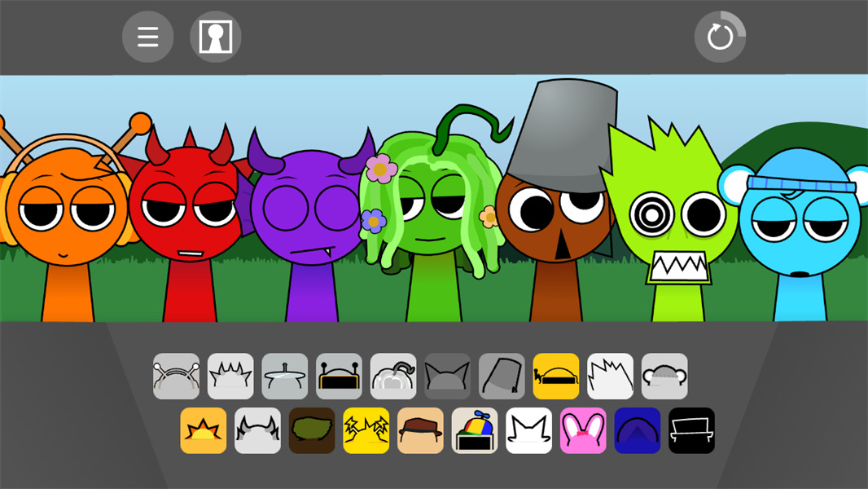Pick the propeller beanie hat icon

click(475, 430)
